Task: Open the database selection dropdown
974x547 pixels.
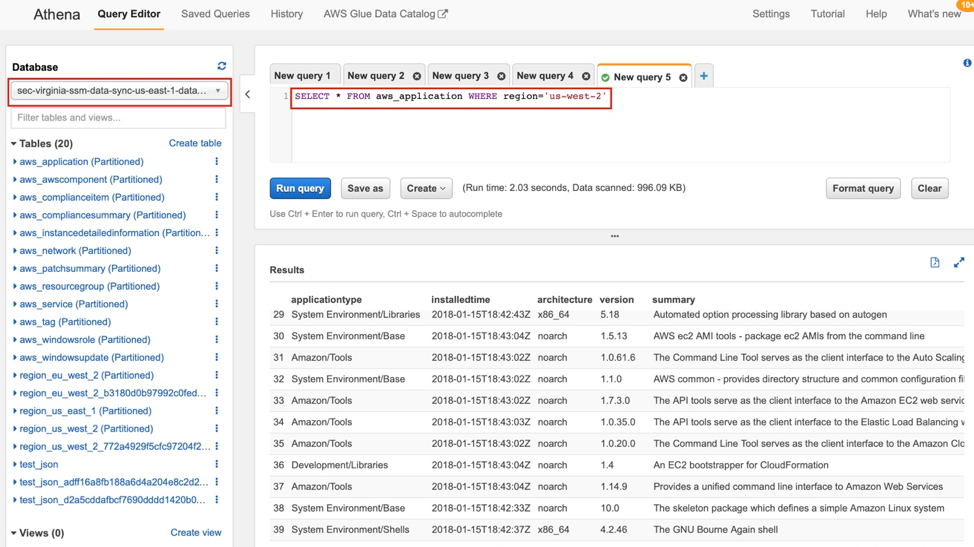Action: point(119,91)
